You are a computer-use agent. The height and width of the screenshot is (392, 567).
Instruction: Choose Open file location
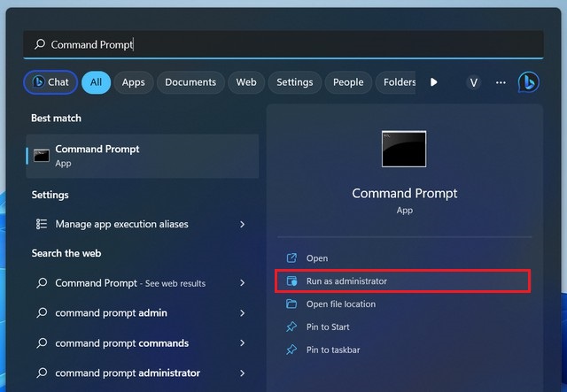point(404,304)
